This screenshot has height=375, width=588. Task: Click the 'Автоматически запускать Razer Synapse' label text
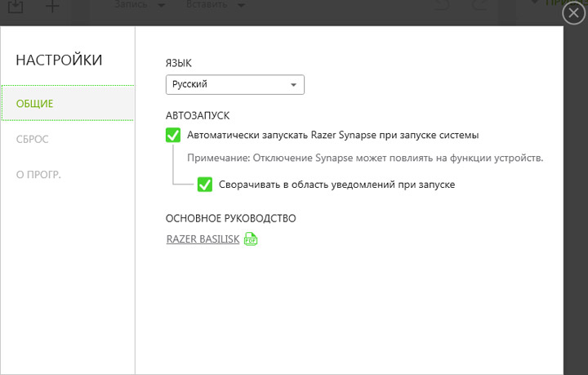[332, 135]
